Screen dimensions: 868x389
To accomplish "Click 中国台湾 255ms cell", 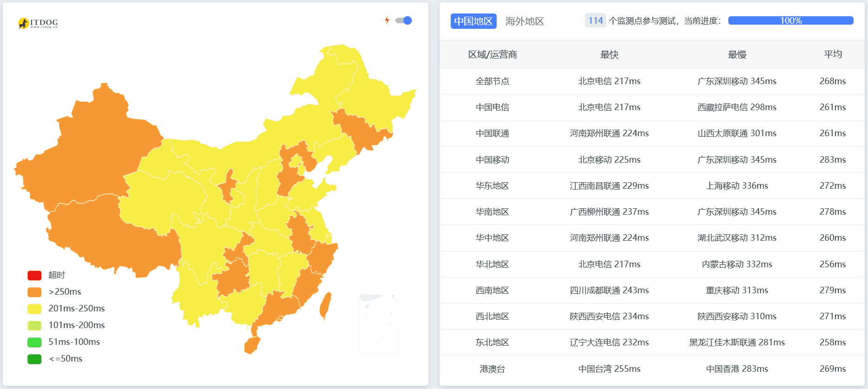I will pyautogui.click(x=609, y=369).
